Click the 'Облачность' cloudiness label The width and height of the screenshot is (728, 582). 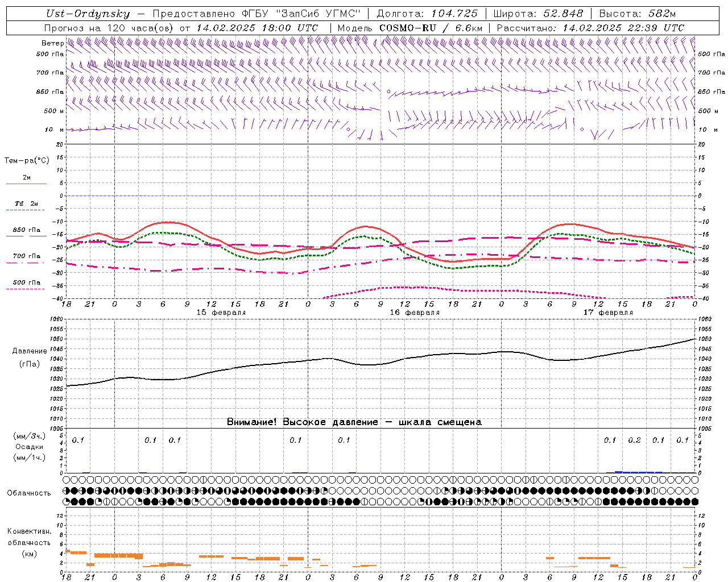[x=29, y=493]
